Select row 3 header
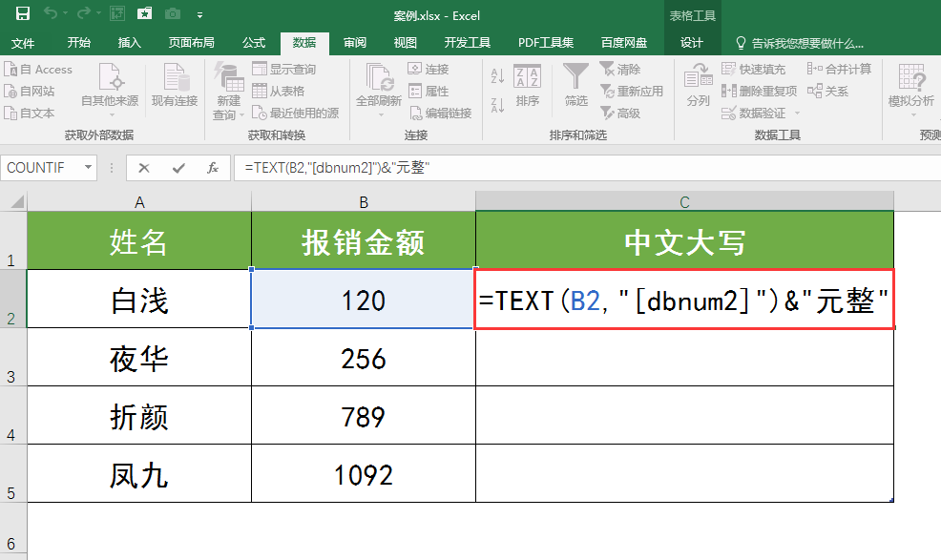 [x=13, y=357]
